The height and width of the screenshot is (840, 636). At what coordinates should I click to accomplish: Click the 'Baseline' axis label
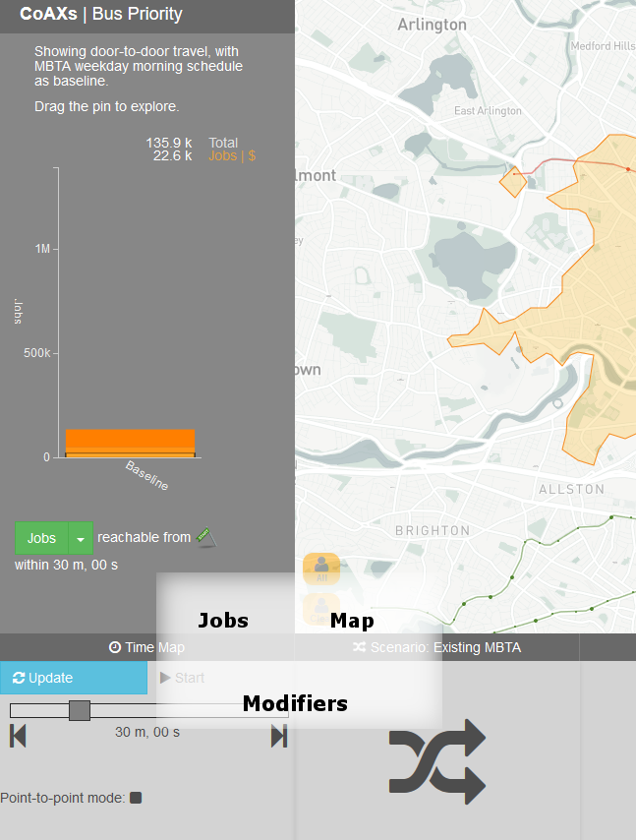point(146,475)
